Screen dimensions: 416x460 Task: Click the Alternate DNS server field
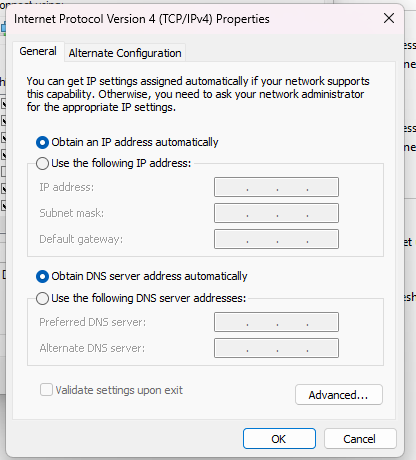coord(276,348)
